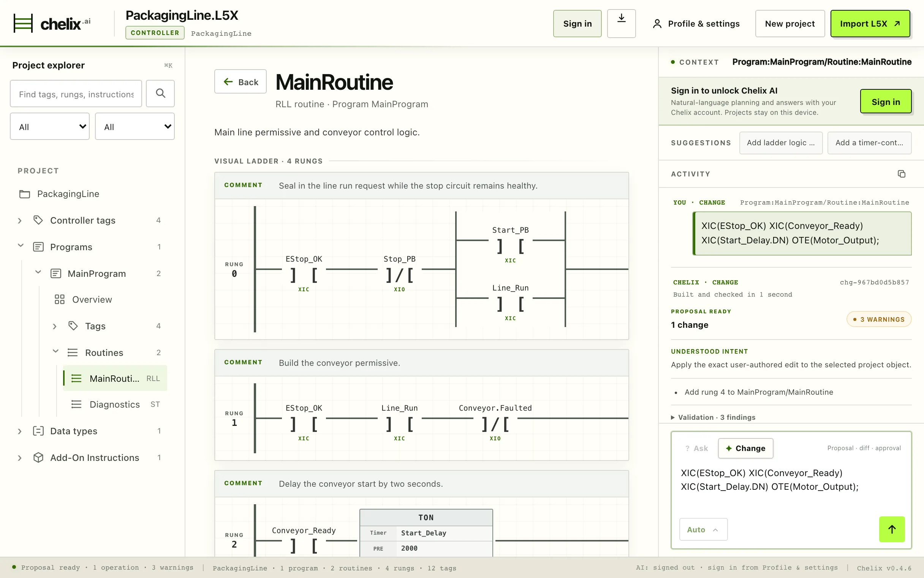The width and height of the screenshot is (924, 578).
Task: Click the green Sign in button in AI panel
Action: 886,101
